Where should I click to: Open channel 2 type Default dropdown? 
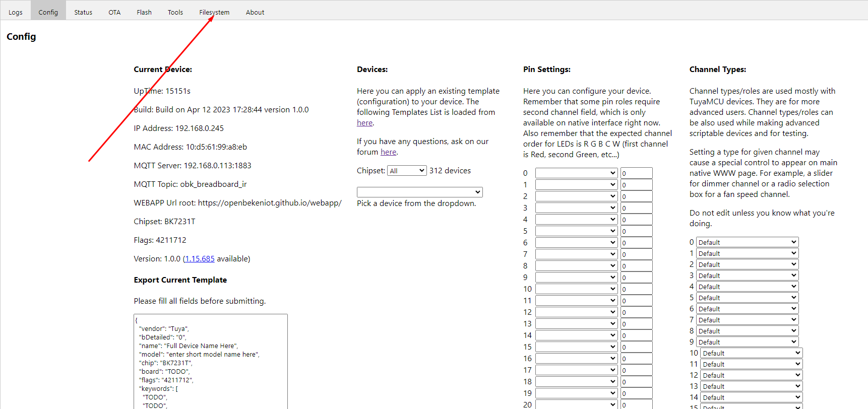(747, 264)
